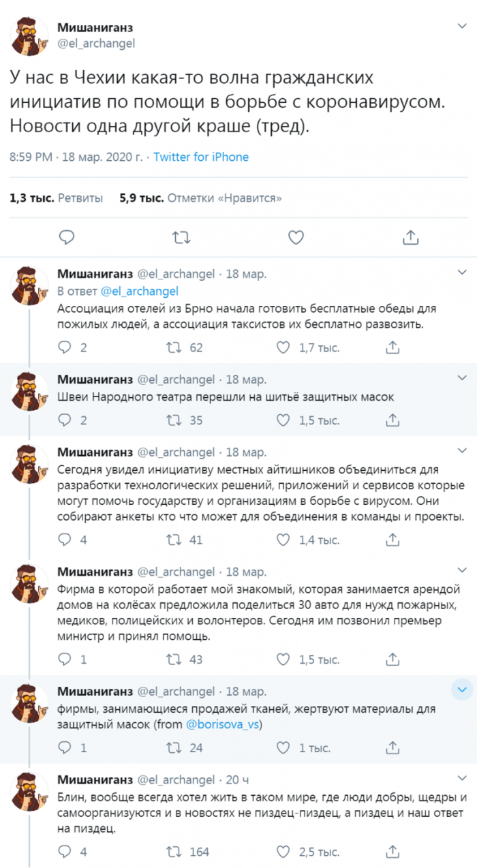The height and width of the screenshot is (868, 477).
Task: Share the tweet about 30 авто motorhomes
Action: pyautogui.click(x=393, y=660)
